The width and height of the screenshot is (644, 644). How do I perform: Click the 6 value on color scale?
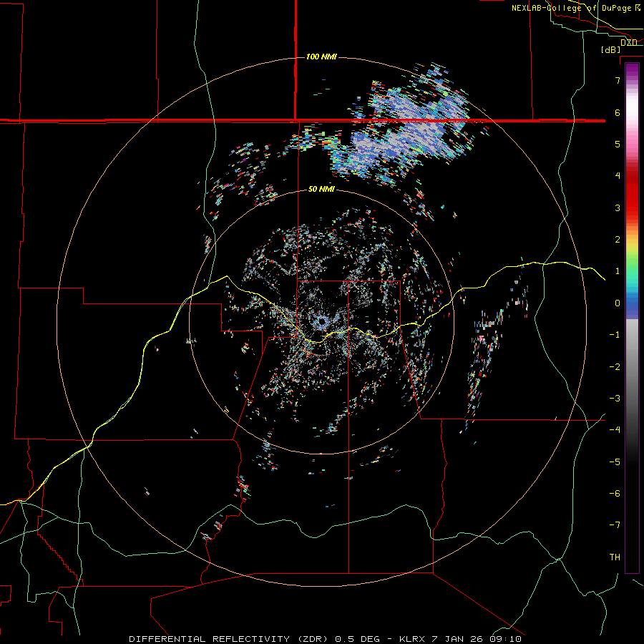[x=618, y=112]
